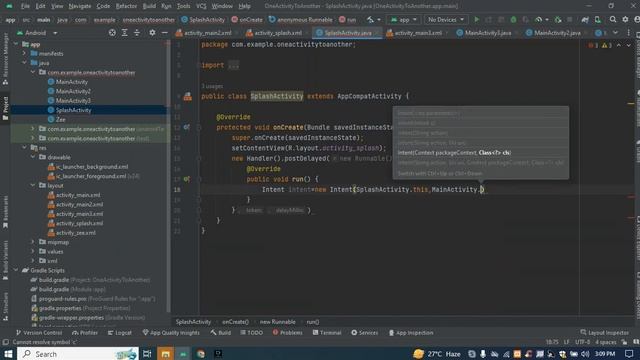This screenshot has height=360, width=640.
Task: Open the Device Manager phone icon
Action: 598,20
